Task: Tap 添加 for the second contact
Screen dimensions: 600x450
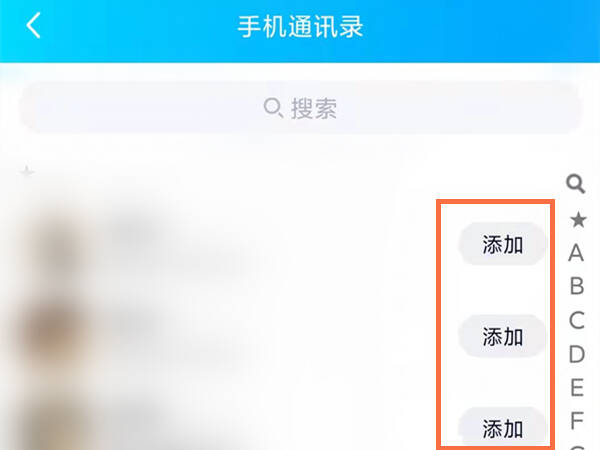Action: click(x=502, y=336)
